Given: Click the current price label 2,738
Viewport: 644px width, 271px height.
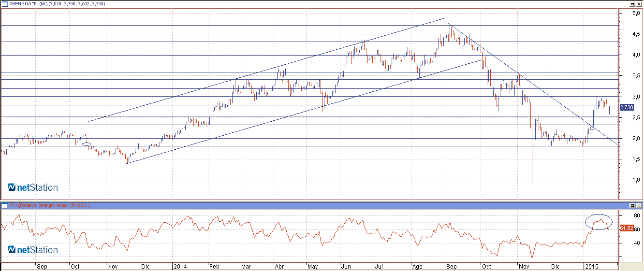Looking at the screenshot, I should [x=626, y=107].
